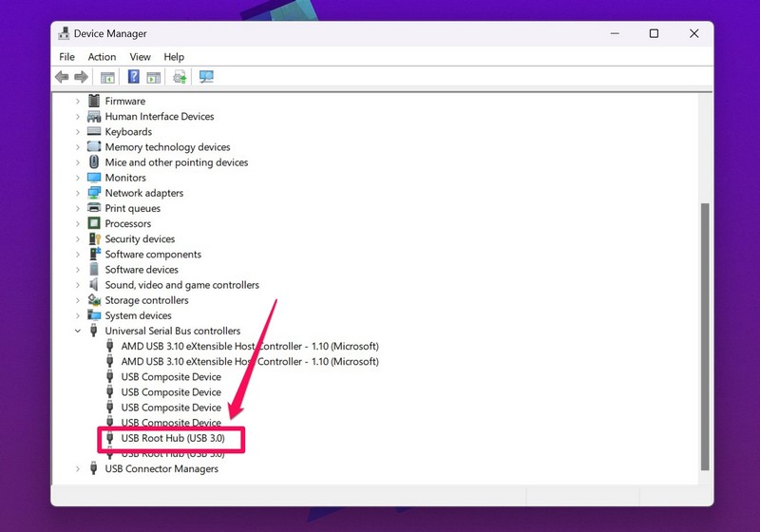Click the Show/Hide Console Tree toolbar icon
760x532 pixels.
point(107,77)
